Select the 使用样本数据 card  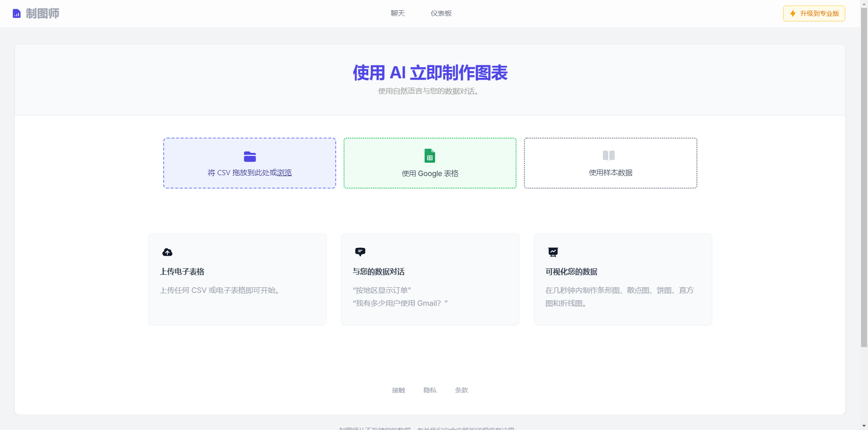pos(610,163)
